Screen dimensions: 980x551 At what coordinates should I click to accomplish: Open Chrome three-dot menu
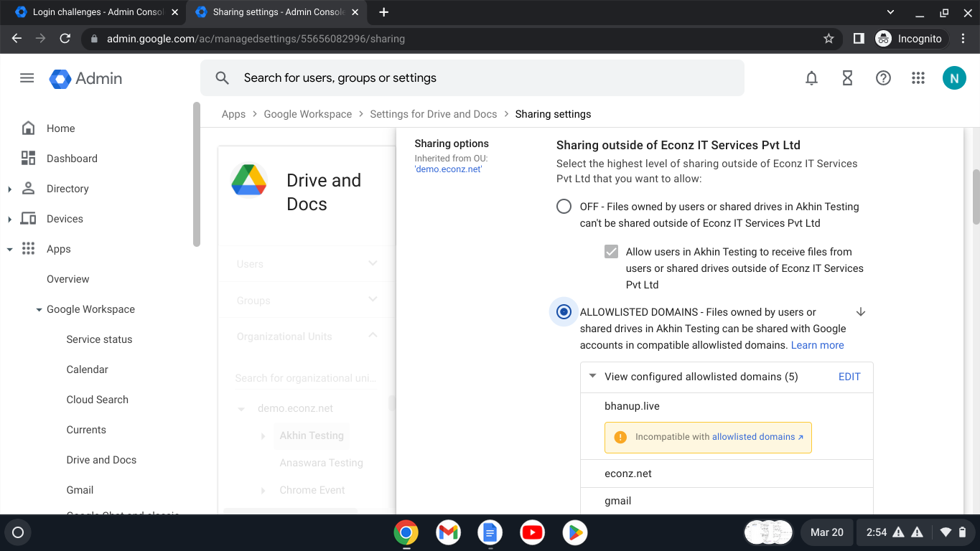pyautogui.click(x=963, y=39)
